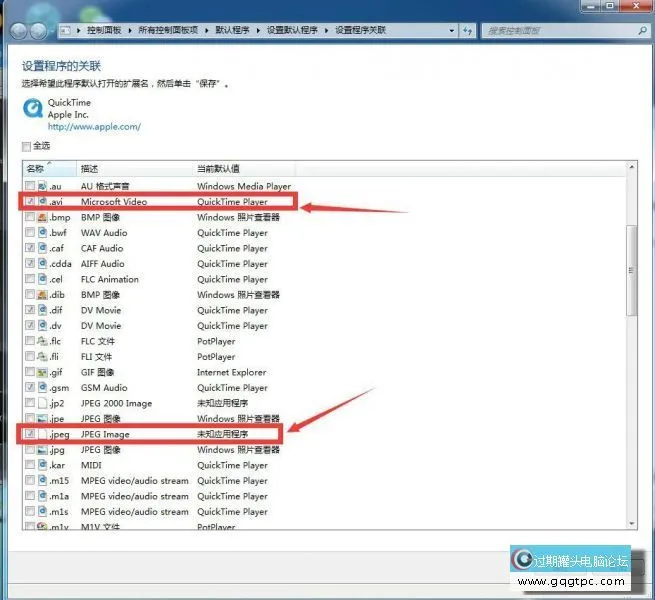655x600 pixels.
Task: Sort by the 当前默认值 column header
Action: pyautogui.click(x=244, y=169)
